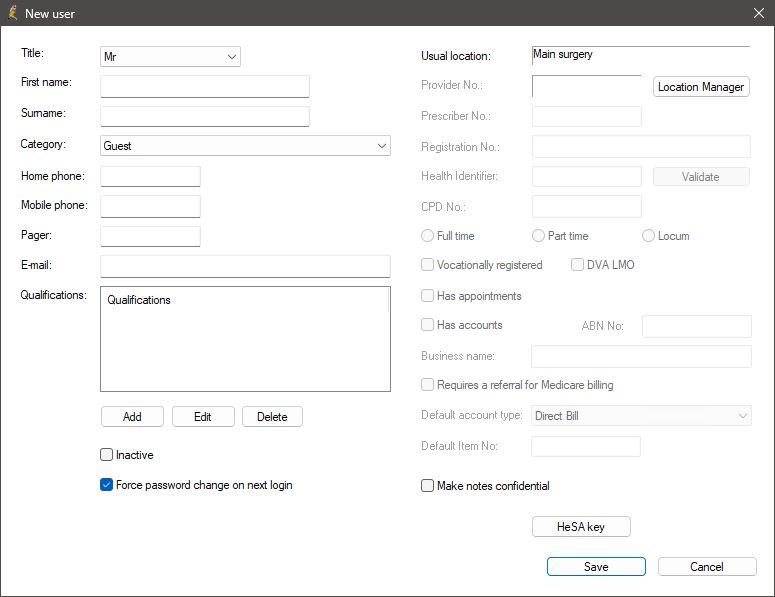This screenshot has height=597, width=775.
Task: Click the app icon in the title bar
Action: 13,13
